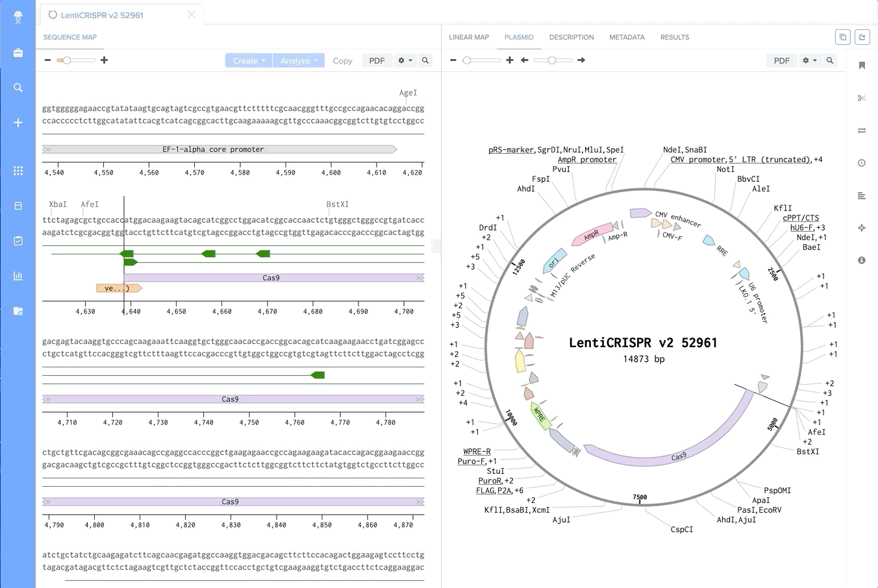Click the BstXI enzyme label in sequence map

tap(337, 204)
